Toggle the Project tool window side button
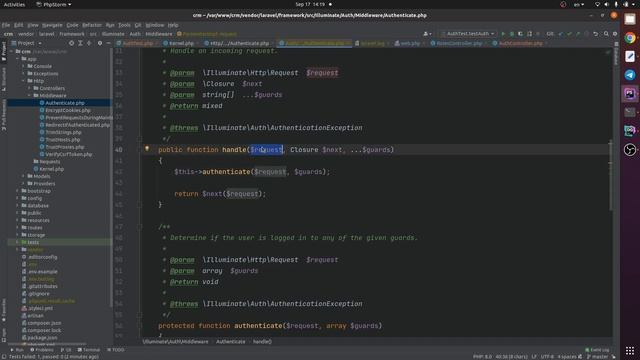Image resolution: width=640 pixels, height=360 pixels. (x=4, y=51)
